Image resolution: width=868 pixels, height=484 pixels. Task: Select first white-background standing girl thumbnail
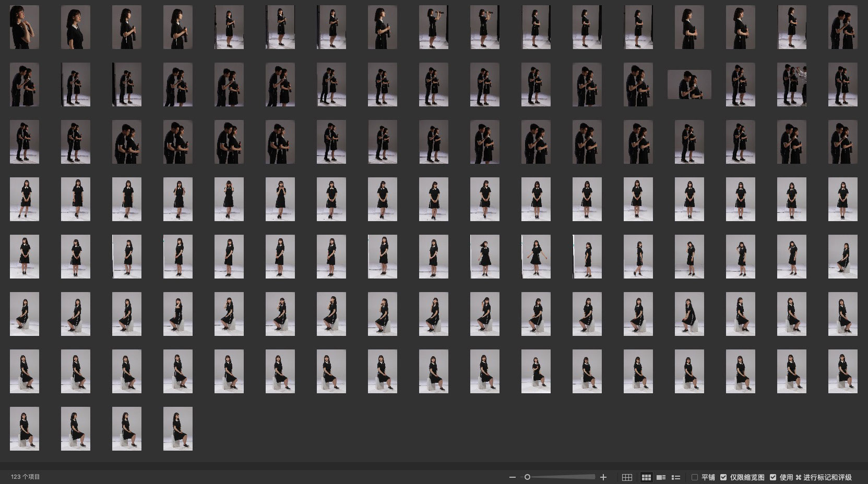click(25, 199)
